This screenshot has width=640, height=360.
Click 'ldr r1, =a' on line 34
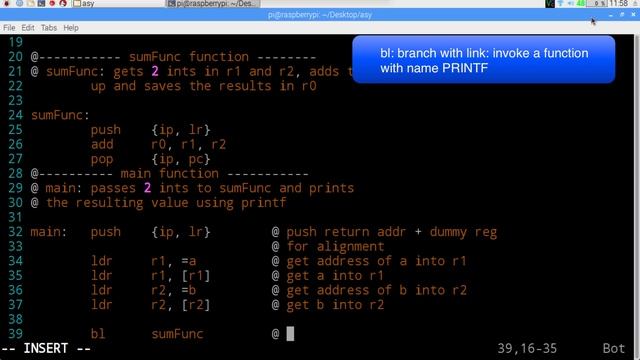pyautogui.click(x=143, y=261)
